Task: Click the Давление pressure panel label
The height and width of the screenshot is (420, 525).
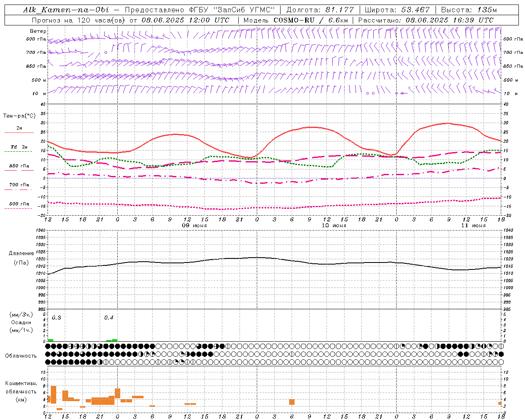Action: (x=21, y=253)
